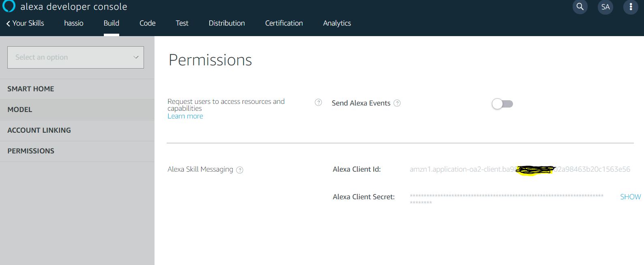The height and width of the screenshot is (265, 644).
Task: Click help icon next to Send Alexa Events
Action: point(397,103)
